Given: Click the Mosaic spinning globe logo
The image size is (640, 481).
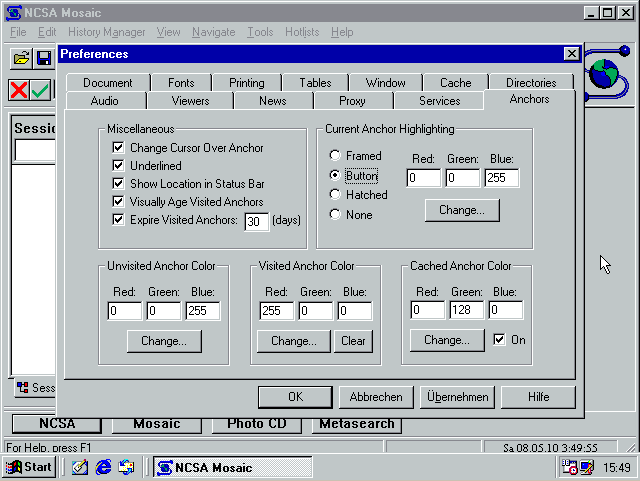Looking at the screenshot, I should coord(606,74).
